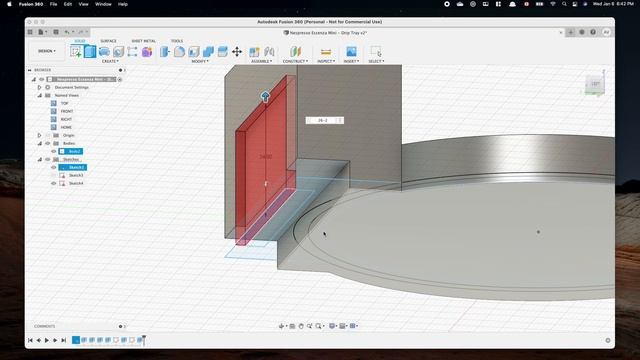Open the Insert dropdown menu
640x360 pixels.
(351, 61)
